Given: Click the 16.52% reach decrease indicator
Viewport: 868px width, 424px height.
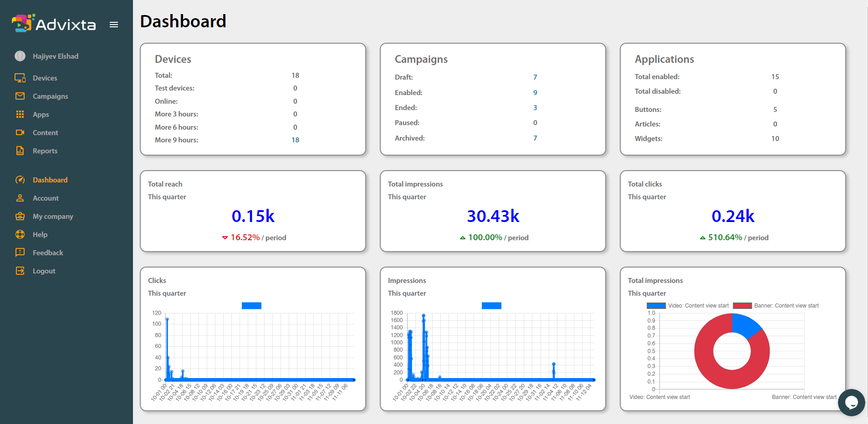Looking at the screenshot, I should point(241,237).
